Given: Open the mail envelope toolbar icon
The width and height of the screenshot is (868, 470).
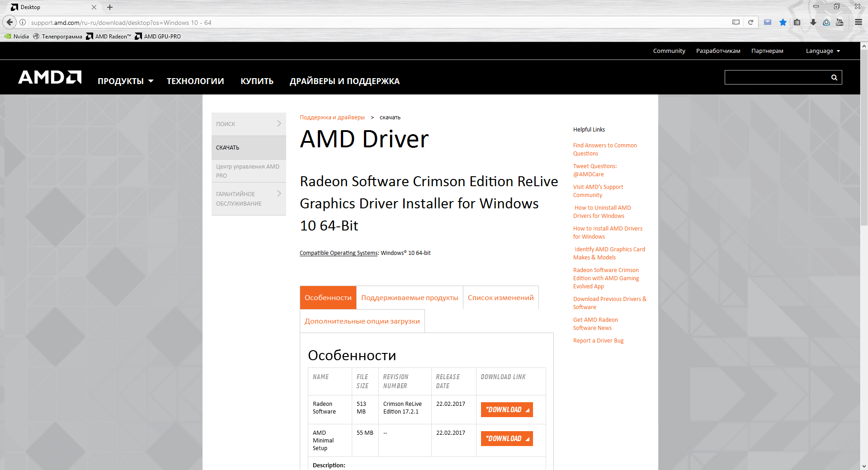Looking at the screenshot, I should (768, 22).
